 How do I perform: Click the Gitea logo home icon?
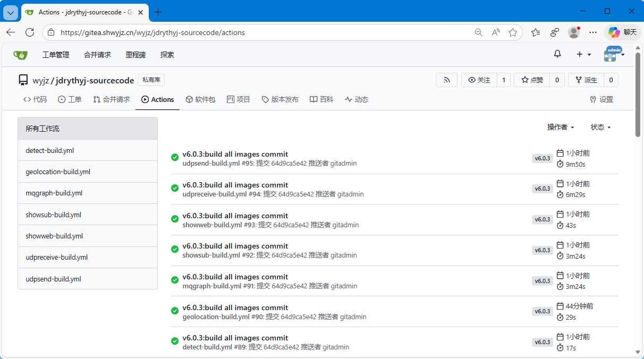pyautogui.click(x=20, y=55)
